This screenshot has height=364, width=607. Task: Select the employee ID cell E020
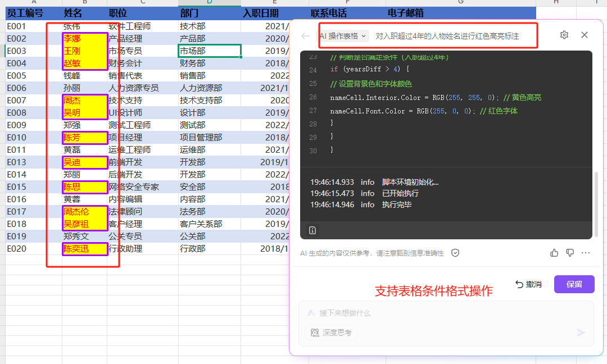[34, 249]
